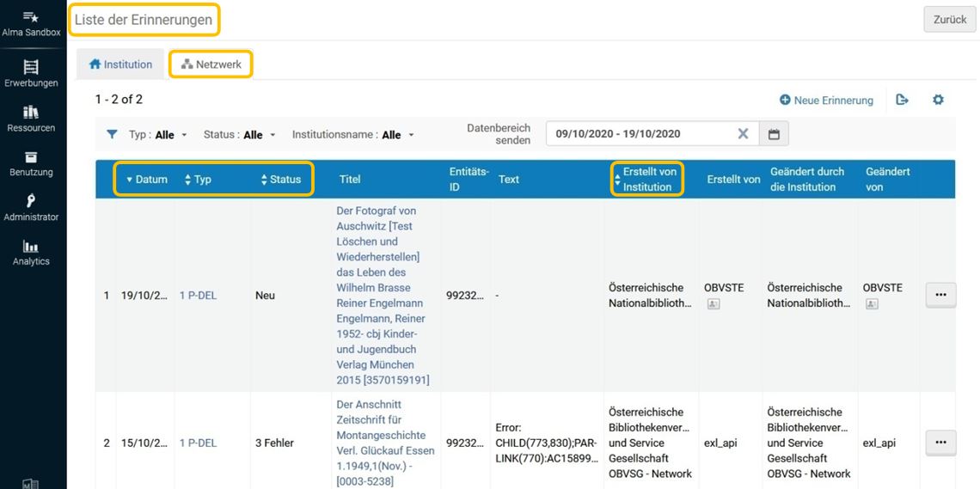
Task: Sort the table by Datum column
Action: [x=147, y=180]
